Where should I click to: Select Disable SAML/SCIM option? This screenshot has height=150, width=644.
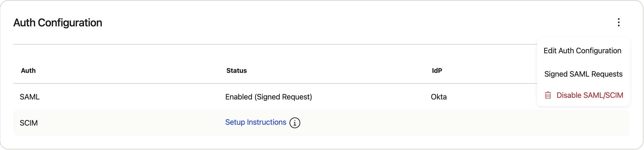[x=583, y=95]
